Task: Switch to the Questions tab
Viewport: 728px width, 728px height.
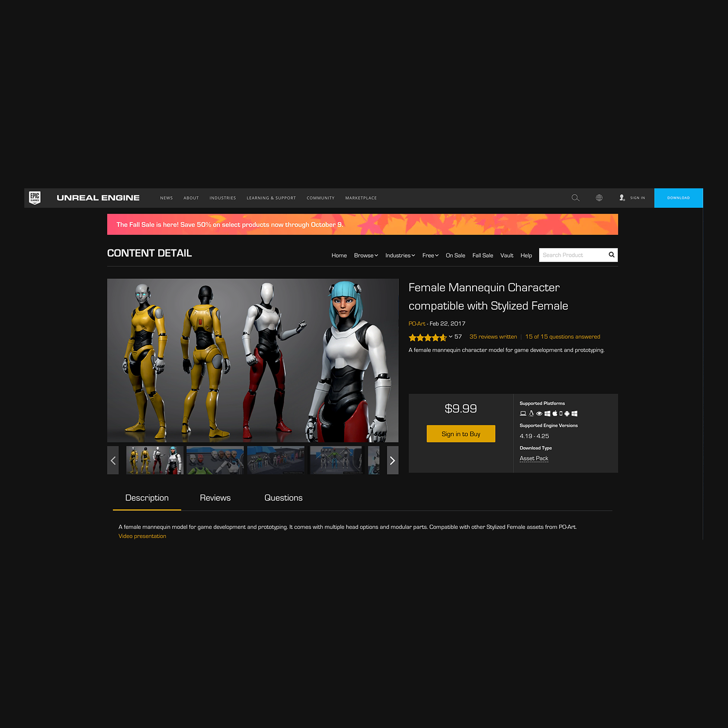Action: (283, 498)
